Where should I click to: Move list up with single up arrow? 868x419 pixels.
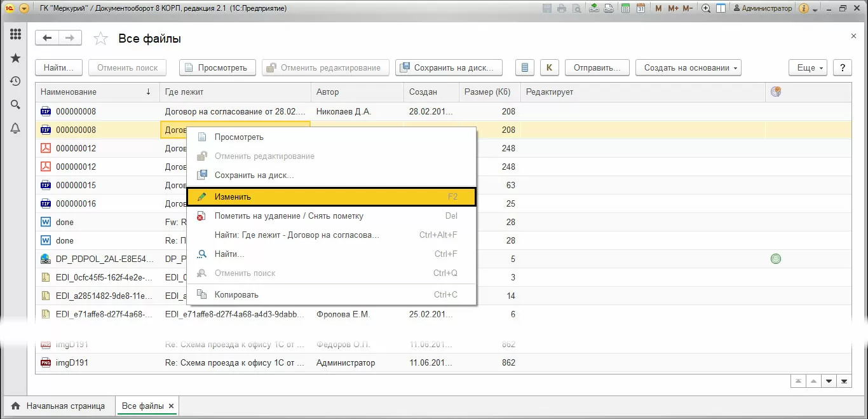pos(813,381)
